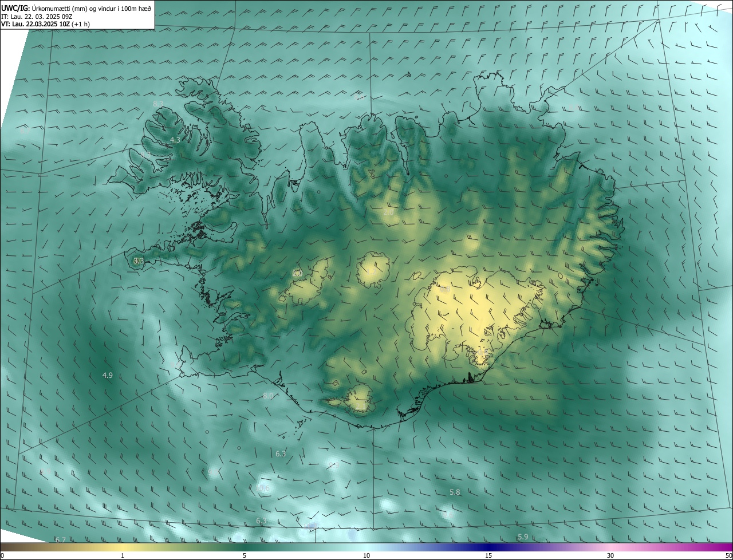Click the 4.9 value over the ocean
The height and width of the screenshot is (560, 733).
[x=108, y=375]
